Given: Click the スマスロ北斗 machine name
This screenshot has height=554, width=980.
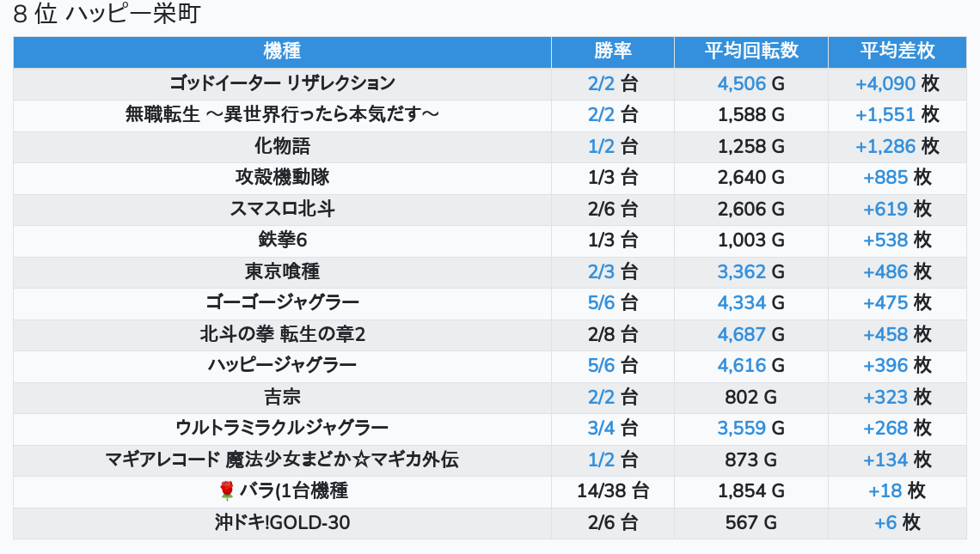Looking at the screenshot, I should point(282,209).
